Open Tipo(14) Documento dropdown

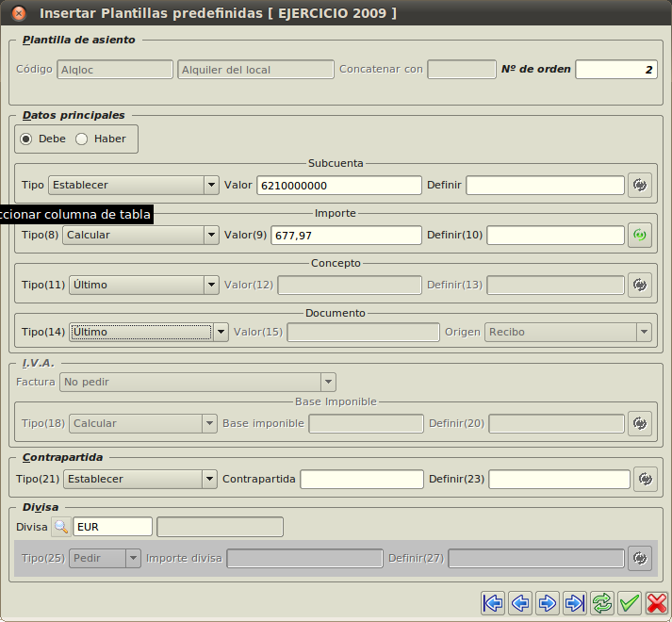149,333
